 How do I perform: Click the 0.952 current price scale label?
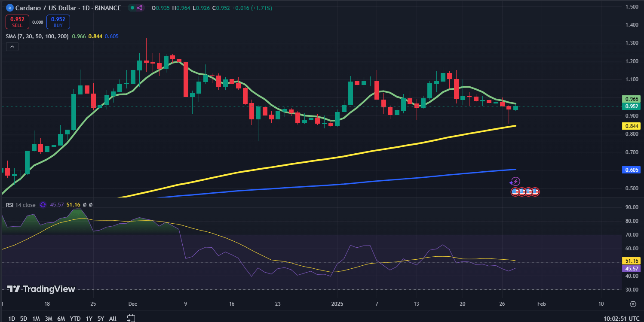pyautogui.click(x=631, y=106)
